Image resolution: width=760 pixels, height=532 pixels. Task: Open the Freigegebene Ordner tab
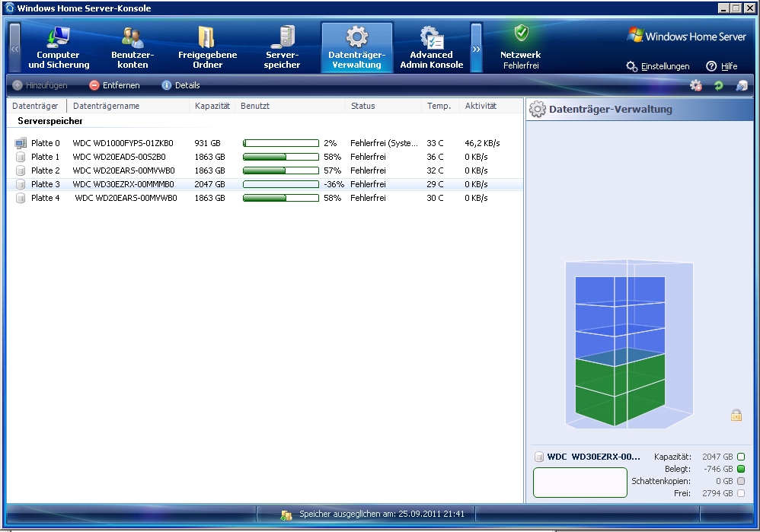tap(207, 48)
